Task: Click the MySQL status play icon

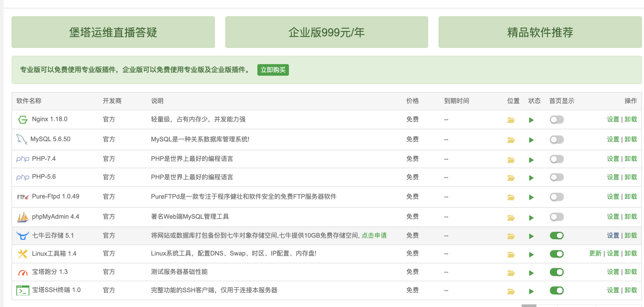Action: [x=531, y=140]
